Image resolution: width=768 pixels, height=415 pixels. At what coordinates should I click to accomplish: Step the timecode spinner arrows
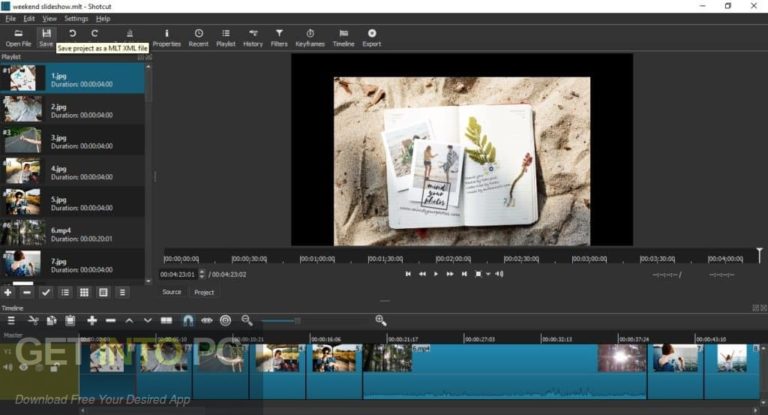[201, 274]
